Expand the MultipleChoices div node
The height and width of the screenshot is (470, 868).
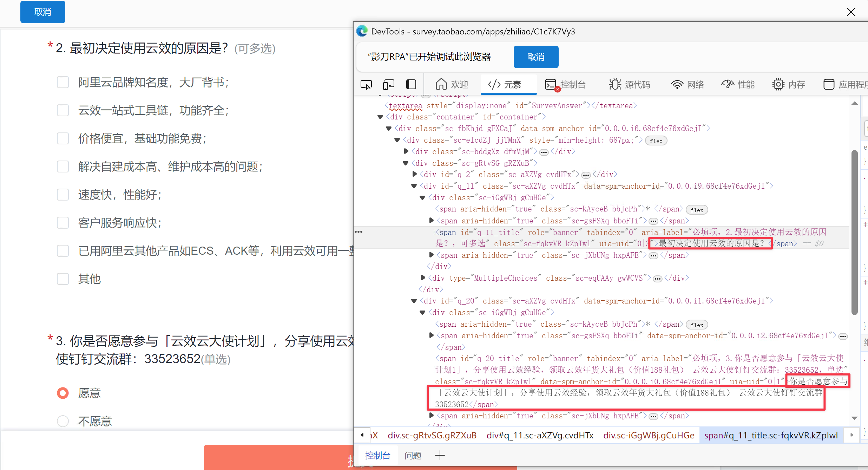pyautogui.click(x=423, y=278)
